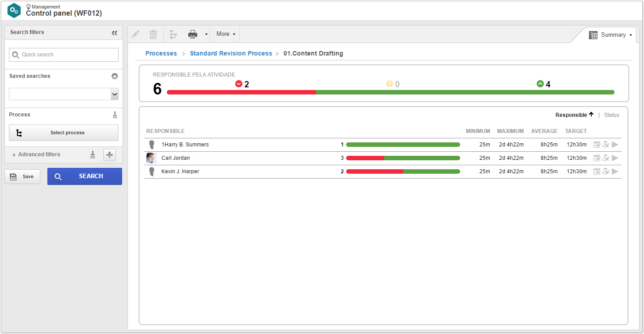Select the name Carl Jordan
The width and height of the screenshot is (644, 334).
(175, 158)
